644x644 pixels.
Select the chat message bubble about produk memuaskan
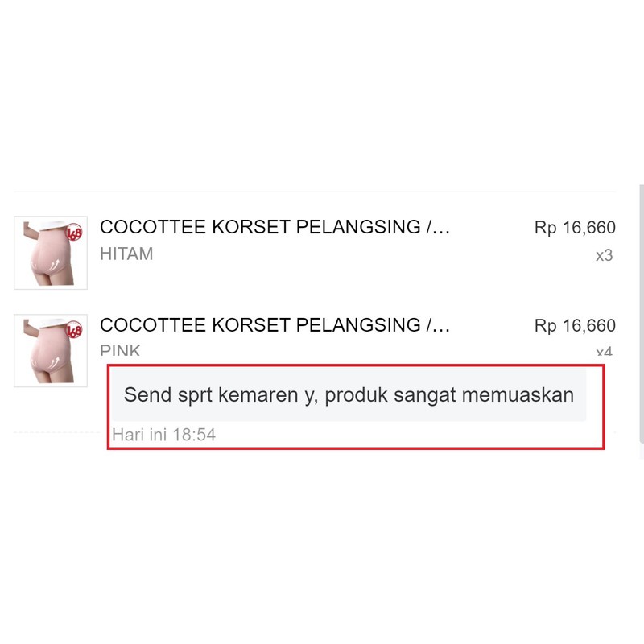(349, 394)
